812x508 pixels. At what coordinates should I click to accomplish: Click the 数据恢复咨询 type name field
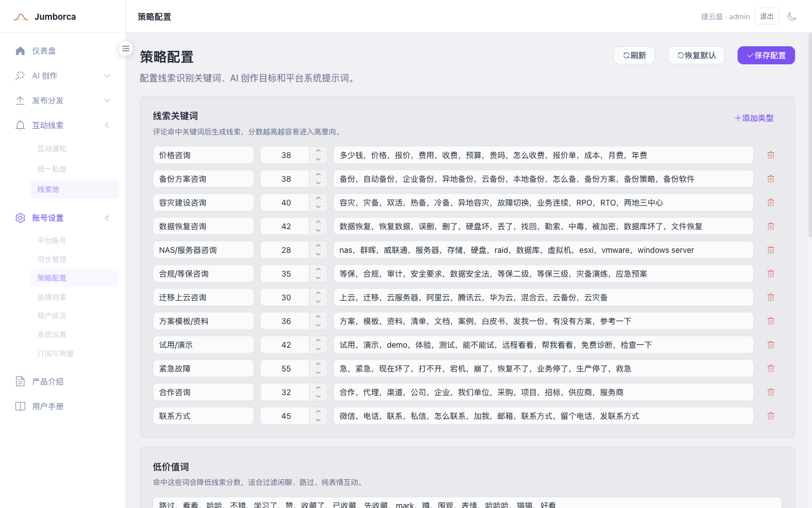[204, 226]
